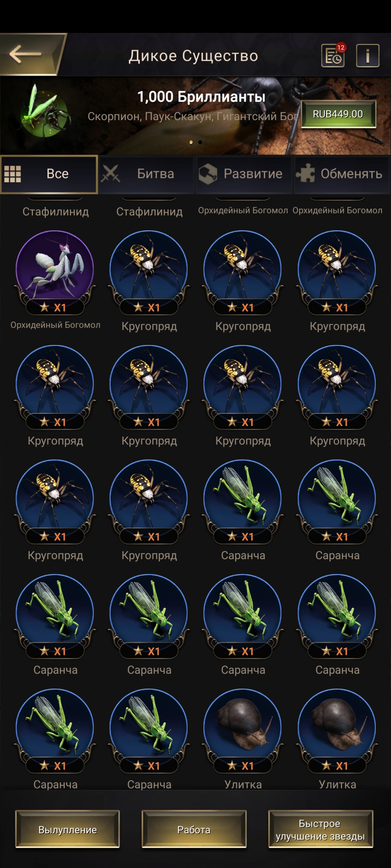Click the crossed swords Битва icon
Viewport: 391px width, 868px height.
[x=110, y=174]
